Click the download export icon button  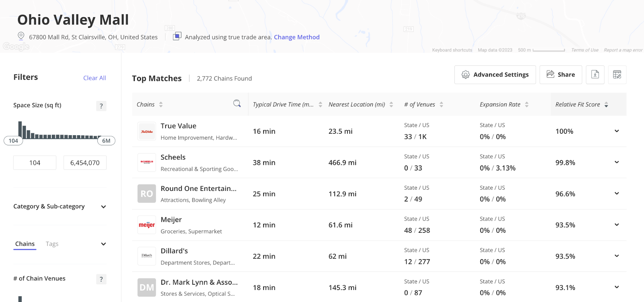(x=595, y=74)
